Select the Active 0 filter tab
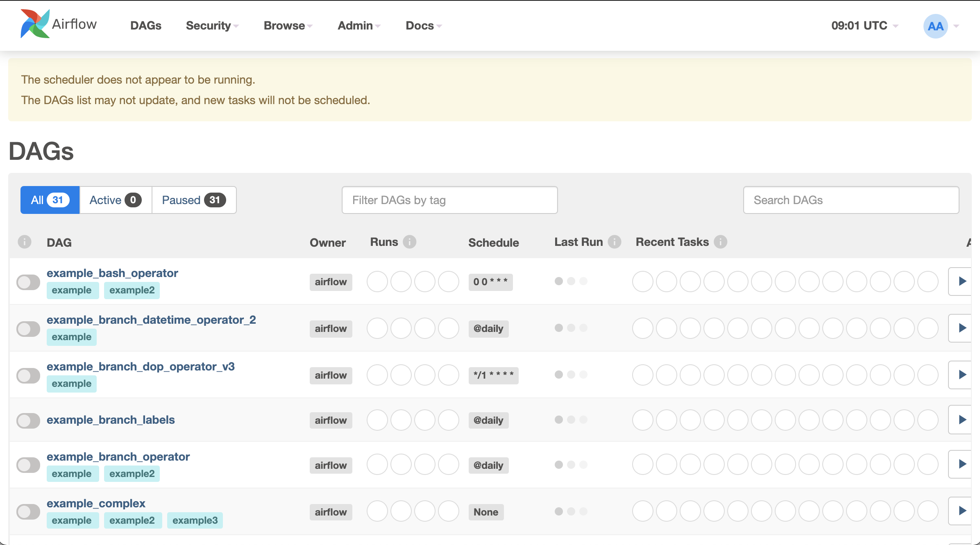This screenshot has height=545, width=980. pos(115,200)
